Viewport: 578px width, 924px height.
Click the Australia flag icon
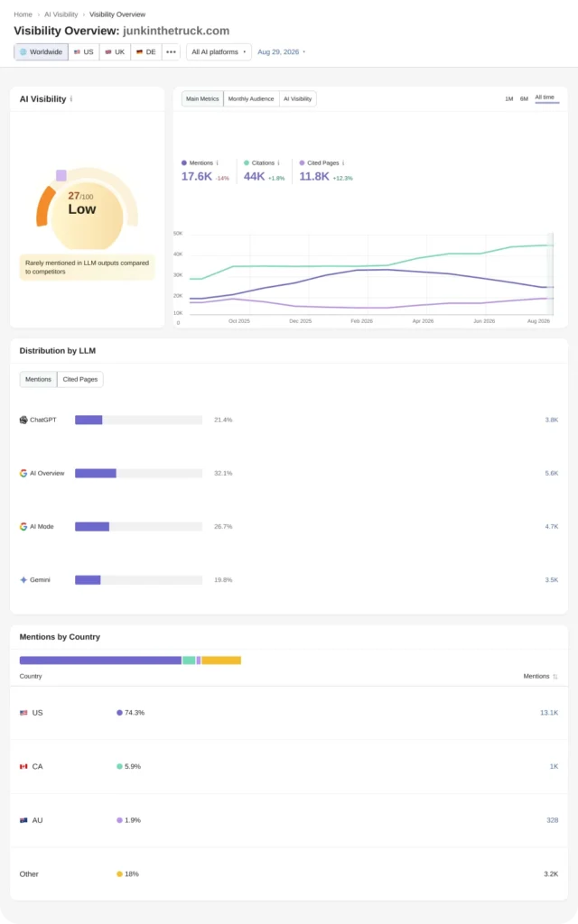(23, 819)
